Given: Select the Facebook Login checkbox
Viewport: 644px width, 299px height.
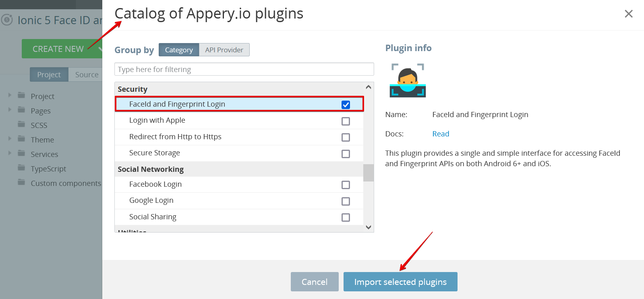Looking at the screenshot, I should point(346,185).
